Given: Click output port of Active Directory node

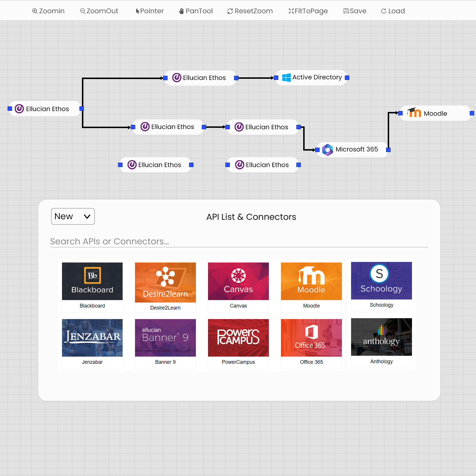Looking at the screenshot, I should pos(347,78).
